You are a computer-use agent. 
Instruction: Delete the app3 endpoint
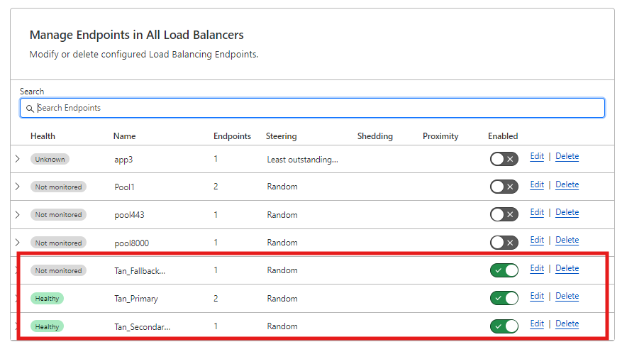point(567,157)
